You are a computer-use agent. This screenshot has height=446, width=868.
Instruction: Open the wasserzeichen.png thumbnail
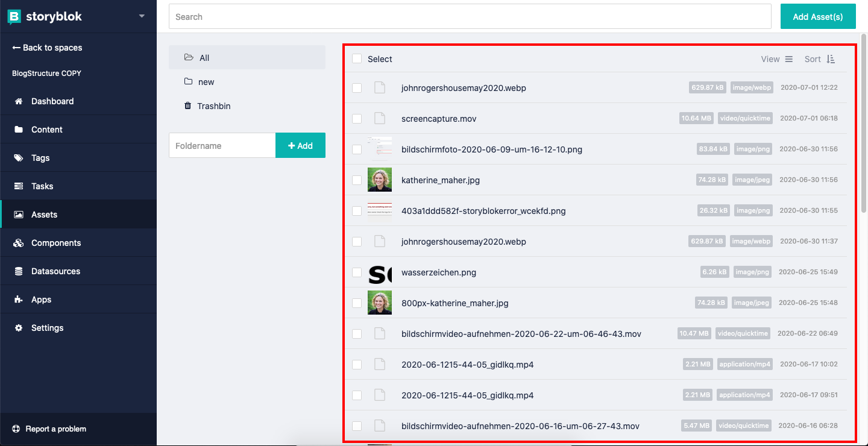[380, 272]
